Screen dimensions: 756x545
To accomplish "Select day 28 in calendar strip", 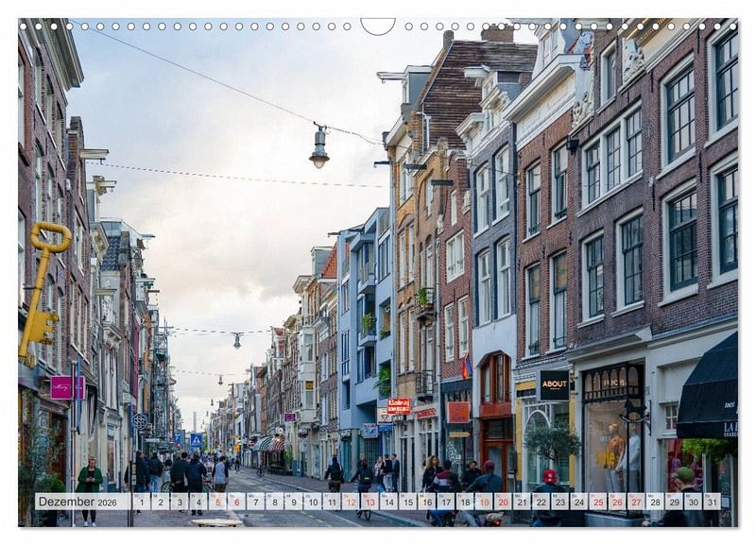I will [655, 502].
